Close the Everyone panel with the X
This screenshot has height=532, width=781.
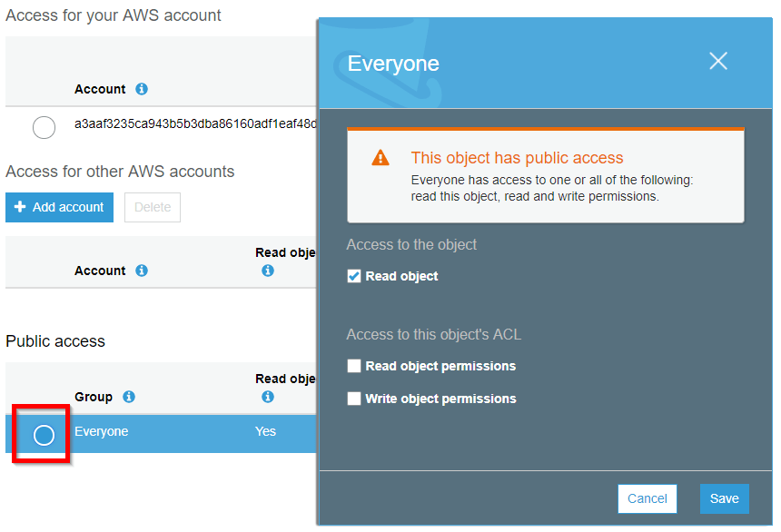click(718, 61)
